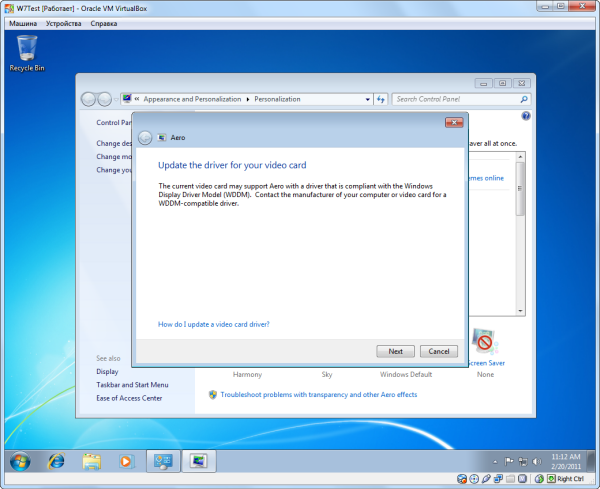Click the Screen Saver link
Screen dimensions: 600x489
[x=486, y=363]
